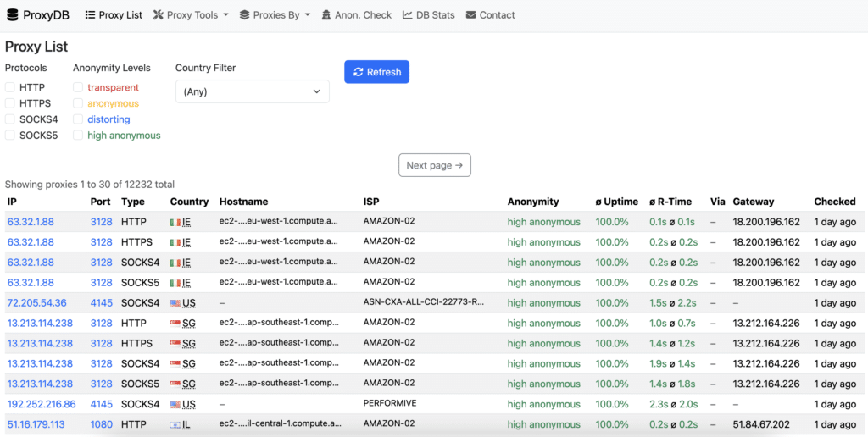Open the Contact page
This screenshot has width=868, height=437.
pos(491,15)
